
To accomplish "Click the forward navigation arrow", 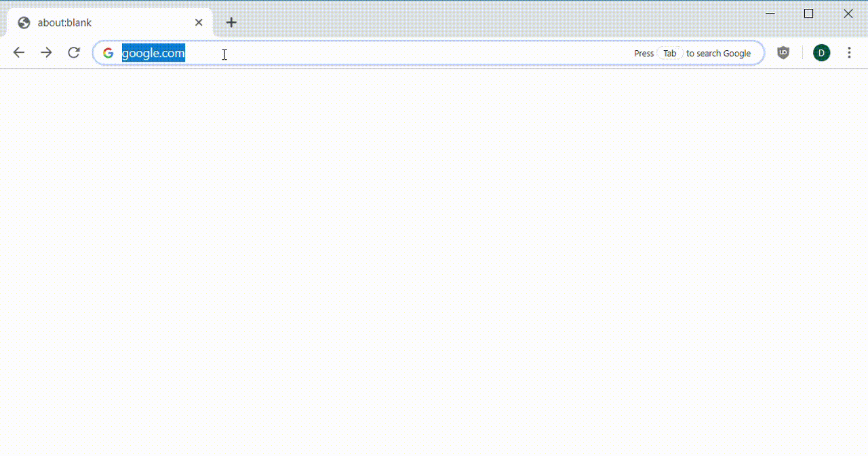I will tap(46, 53).
